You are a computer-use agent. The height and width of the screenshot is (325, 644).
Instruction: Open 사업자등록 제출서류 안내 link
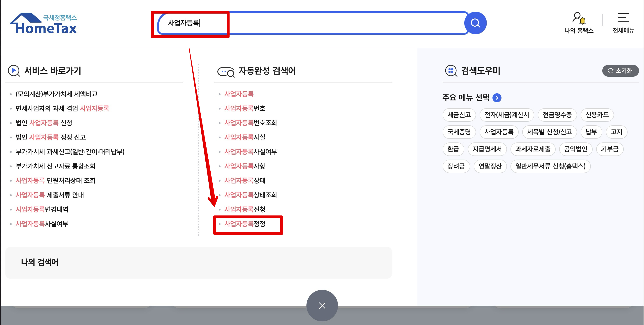[50, 195]
